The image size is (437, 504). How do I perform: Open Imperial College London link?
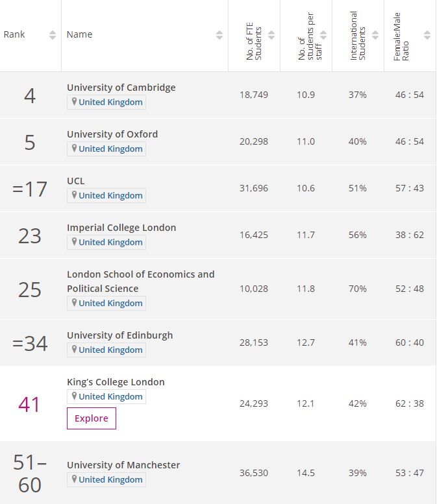[x=121, y=228]
